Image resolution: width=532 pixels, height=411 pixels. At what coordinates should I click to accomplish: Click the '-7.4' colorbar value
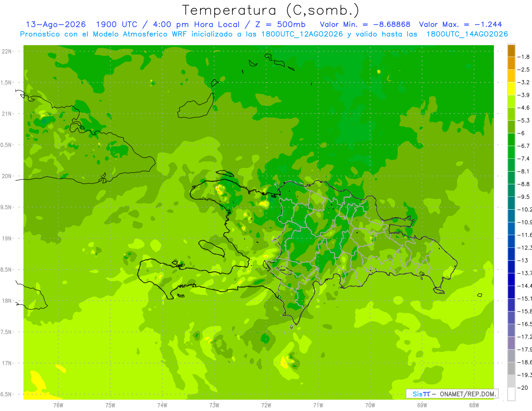[x=524, y=158]
